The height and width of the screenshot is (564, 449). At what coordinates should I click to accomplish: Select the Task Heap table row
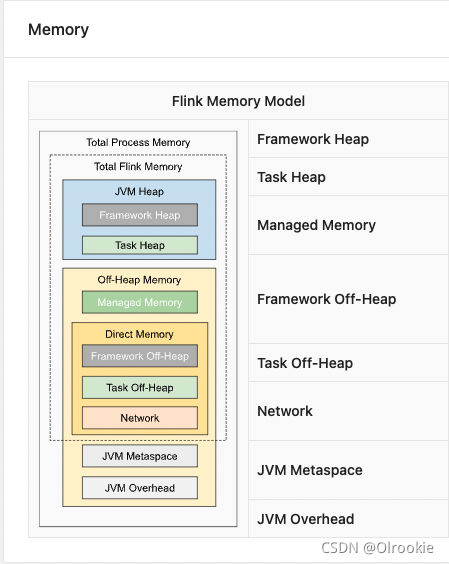tap(349, 177)
